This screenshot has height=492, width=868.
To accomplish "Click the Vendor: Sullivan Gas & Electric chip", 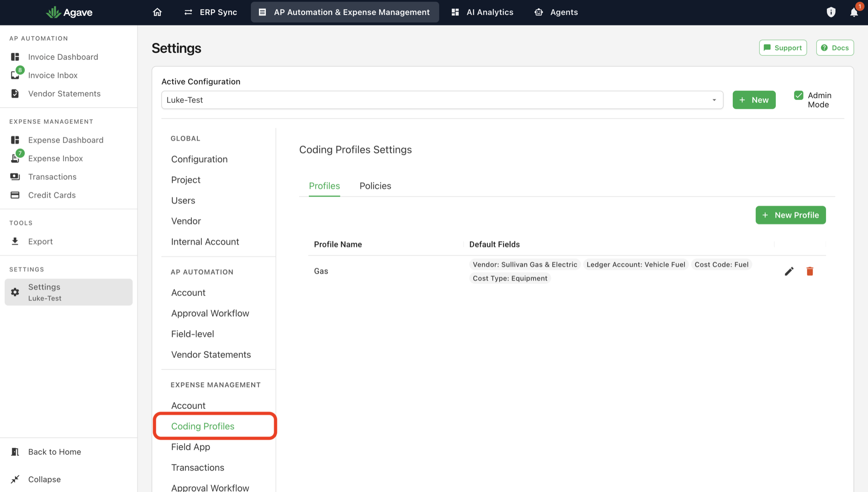I will (525, 265).
